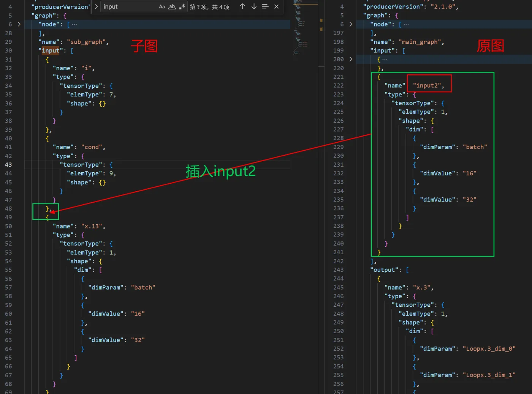The height and width of the screenshot is (394, 532).
Task: Toggle Use Regular Expression (.*) option
Action: pos(182,6)
